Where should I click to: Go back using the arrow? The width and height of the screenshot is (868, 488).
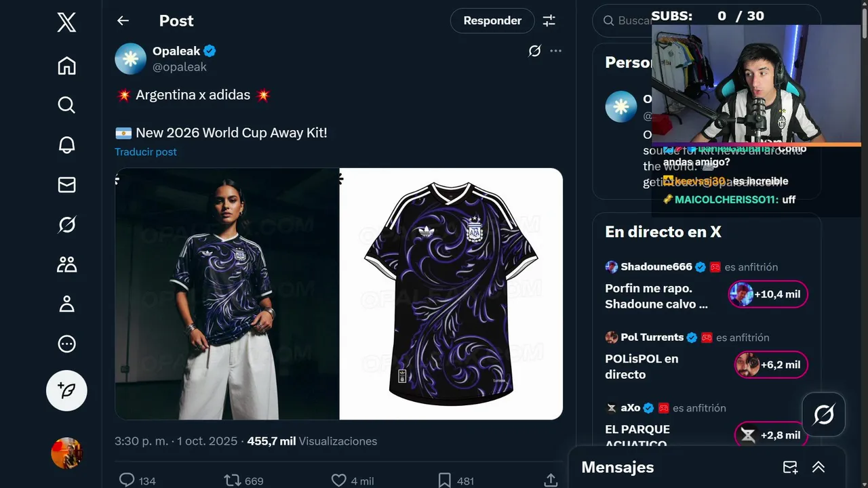coord(123,21)
